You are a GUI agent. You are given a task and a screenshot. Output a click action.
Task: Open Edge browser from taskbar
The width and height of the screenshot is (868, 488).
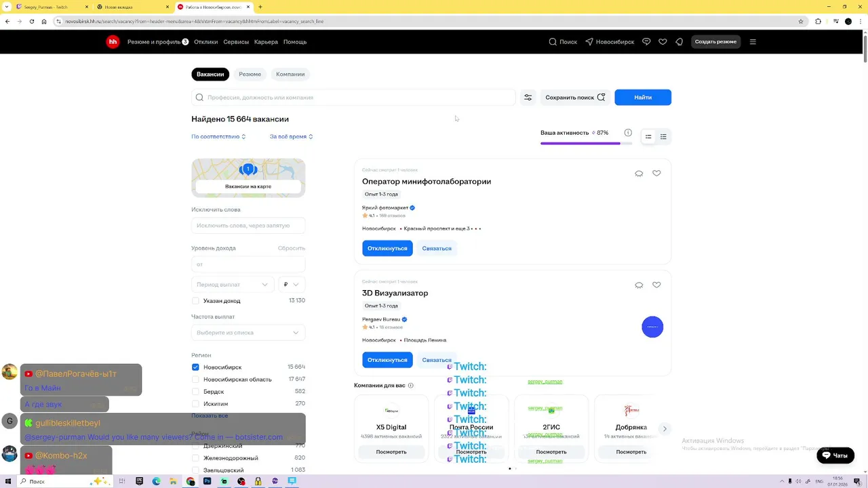tap(156, 481)
